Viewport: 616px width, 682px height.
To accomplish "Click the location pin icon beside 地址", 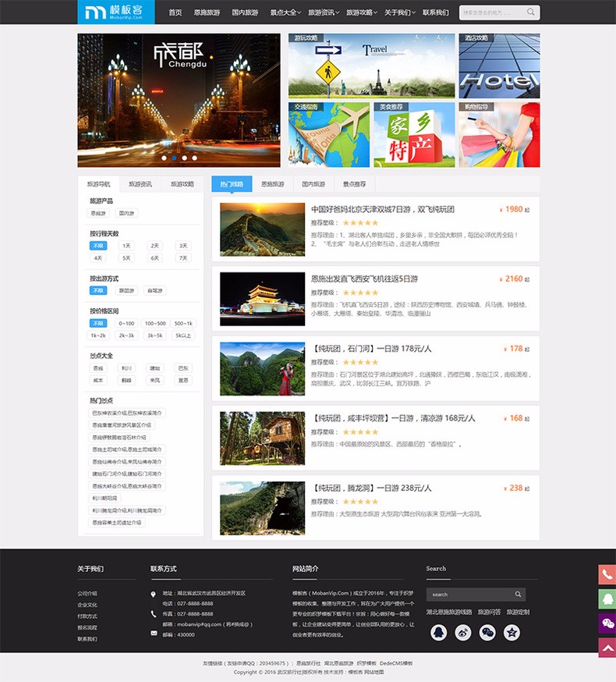I will coord(153,594).
